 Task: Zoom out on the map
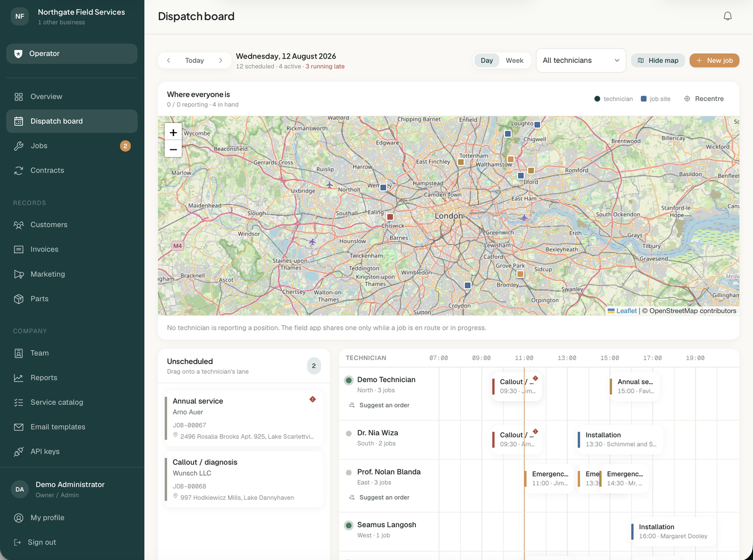coord(173,149)
